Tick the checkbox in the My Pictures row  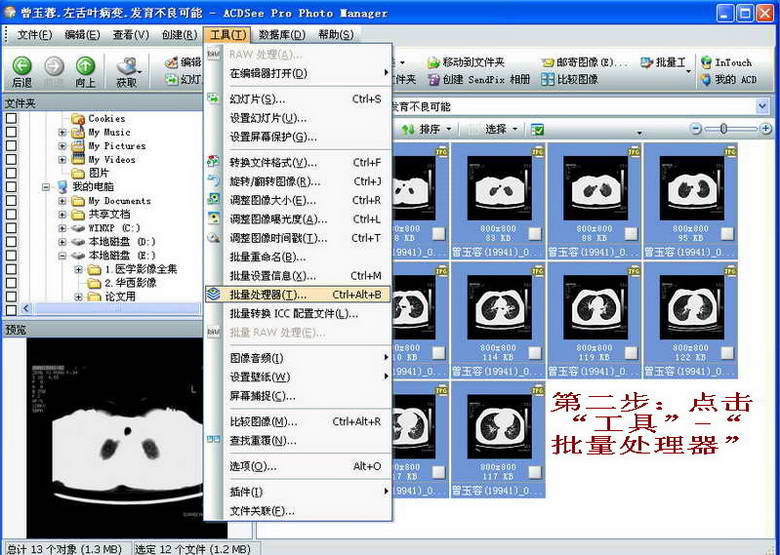coord(11,146)
